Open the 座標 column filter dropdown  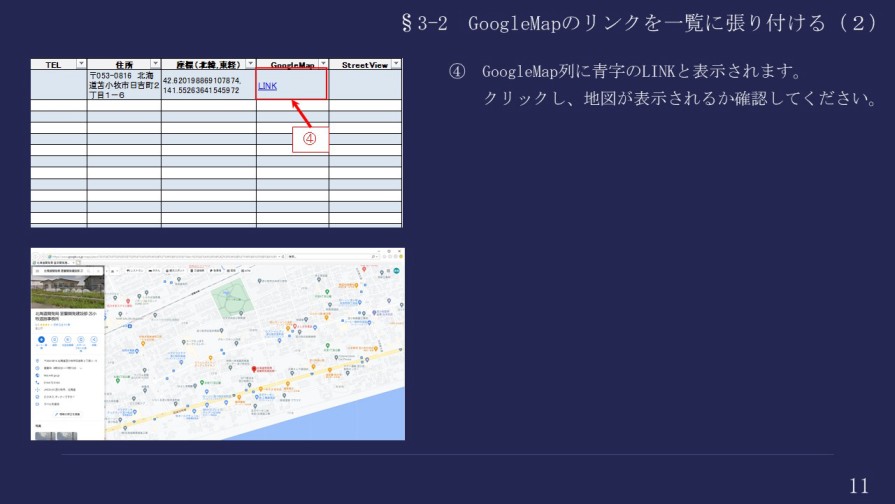click(250, 64)
